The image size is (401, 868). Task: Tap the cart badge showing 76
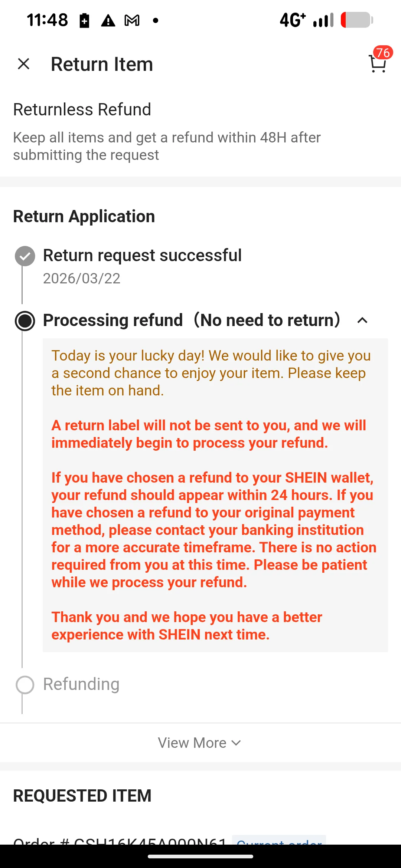383,53
